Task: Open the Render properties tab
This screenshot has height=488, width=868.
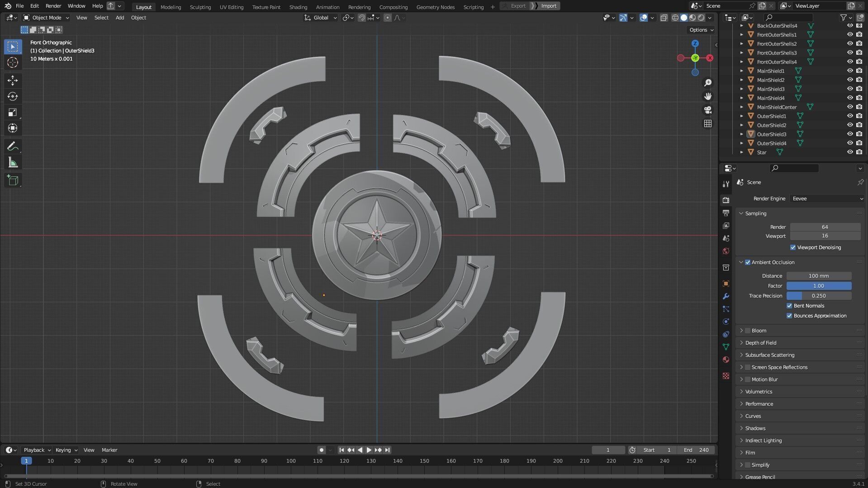Action: coord(726,200)
